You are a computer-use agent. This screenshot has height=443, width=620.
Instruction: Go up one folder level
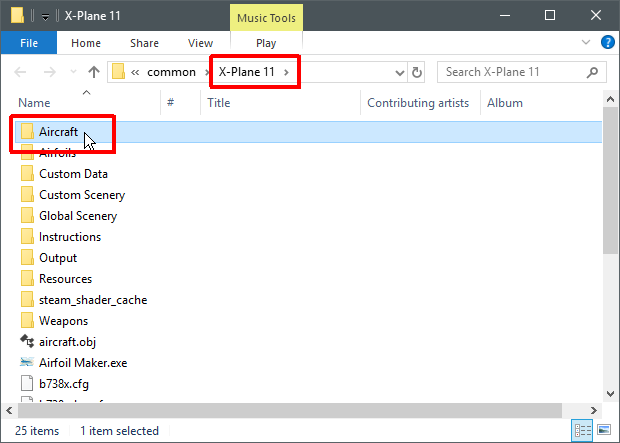click(94, 72)
